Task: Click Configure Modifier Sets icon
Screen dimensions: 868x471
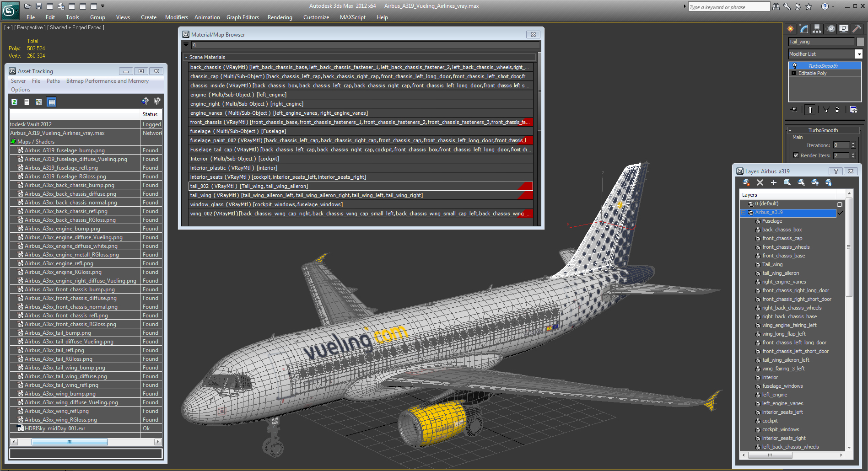Action: click(854, 109)
